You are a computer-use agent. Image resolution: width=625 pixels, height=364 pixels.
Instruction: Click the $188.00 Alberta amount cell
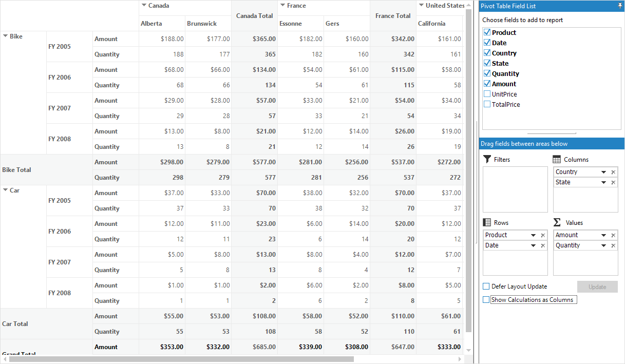[x=162, y=39]
